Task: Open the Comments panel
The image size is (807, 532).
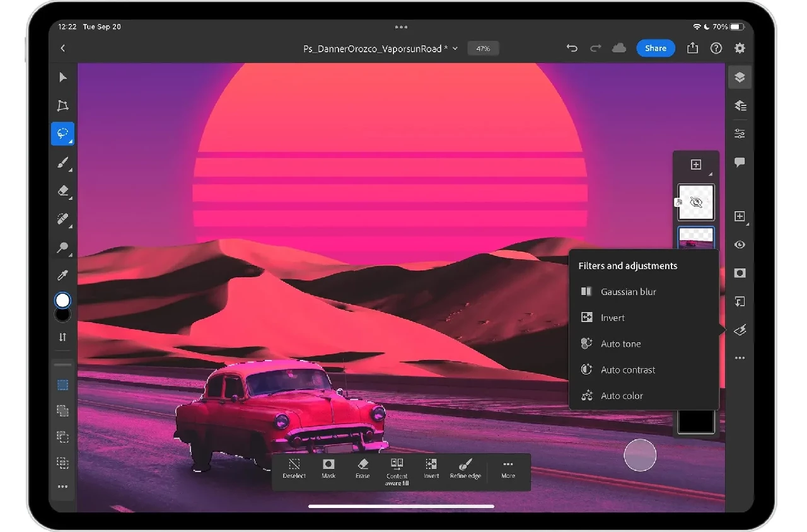Action: pos(740,162)
